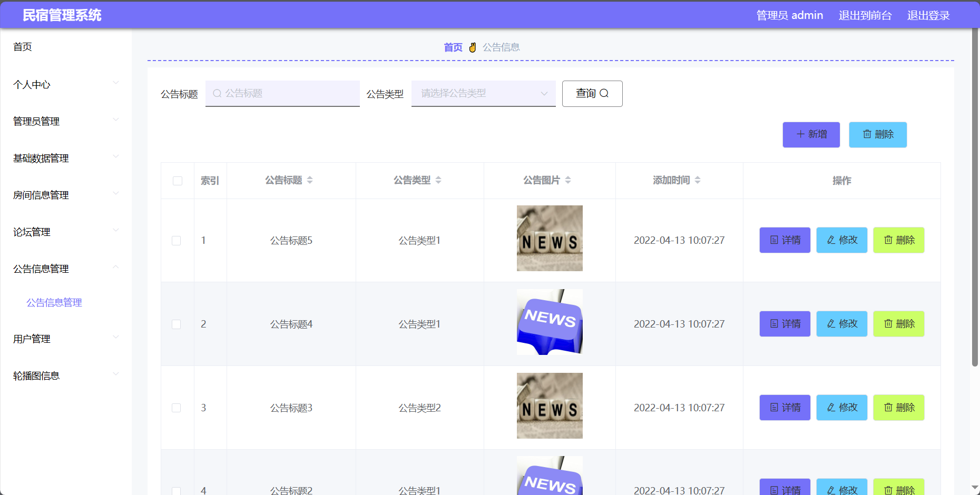This screenshot has height=495, width=980.
Task: Click sort arrows beside 添加时间 column header
Action: pos(698,180)
